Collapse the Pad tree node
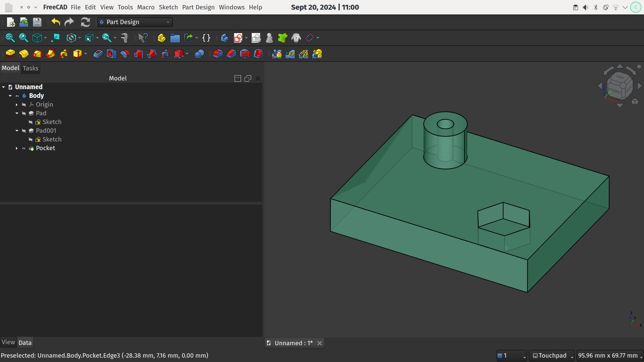The height and width of the screenshot is (362, 644). coord(17,113)
